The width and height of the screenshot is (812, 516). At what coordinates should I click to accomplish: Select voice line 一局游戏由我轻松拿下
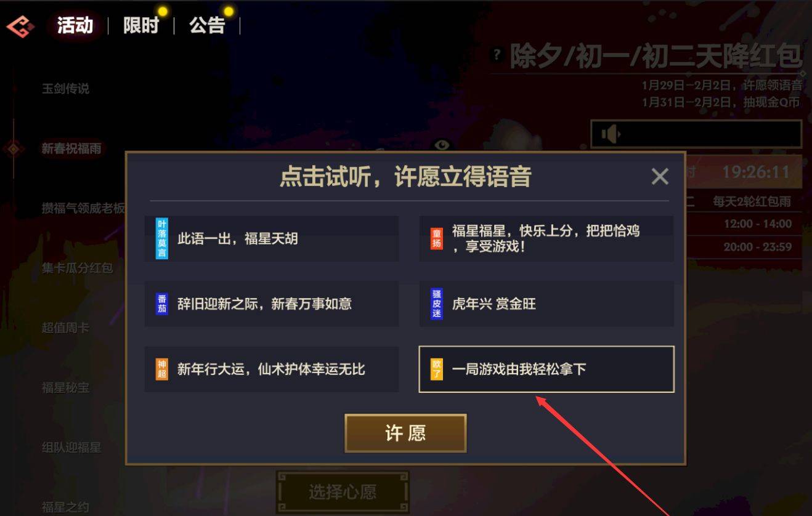coord(546,369)
